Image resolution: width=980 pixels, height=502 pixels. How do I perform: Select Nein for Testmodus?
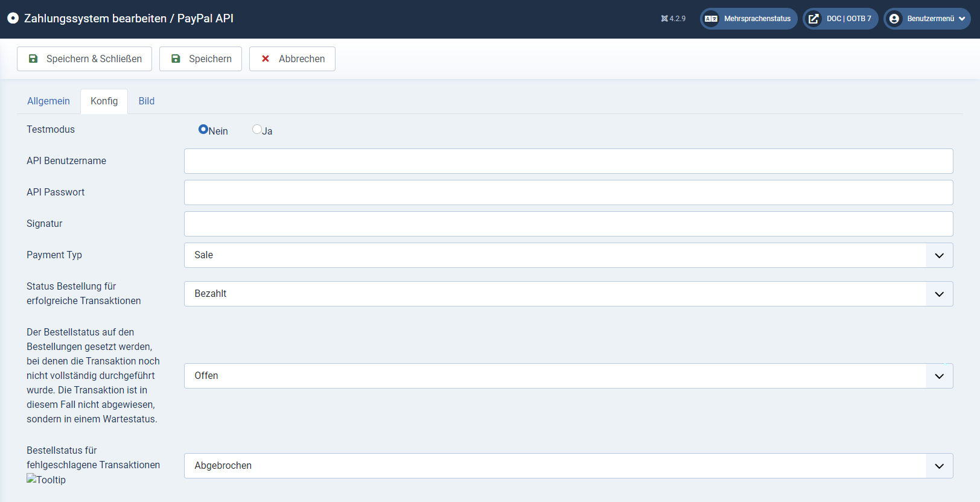203,129
